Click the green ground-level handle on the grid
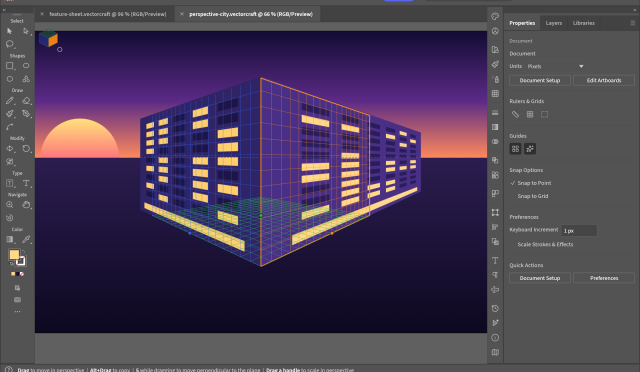The width and height of the screenshot is (640, 372). tap(261, 216)
